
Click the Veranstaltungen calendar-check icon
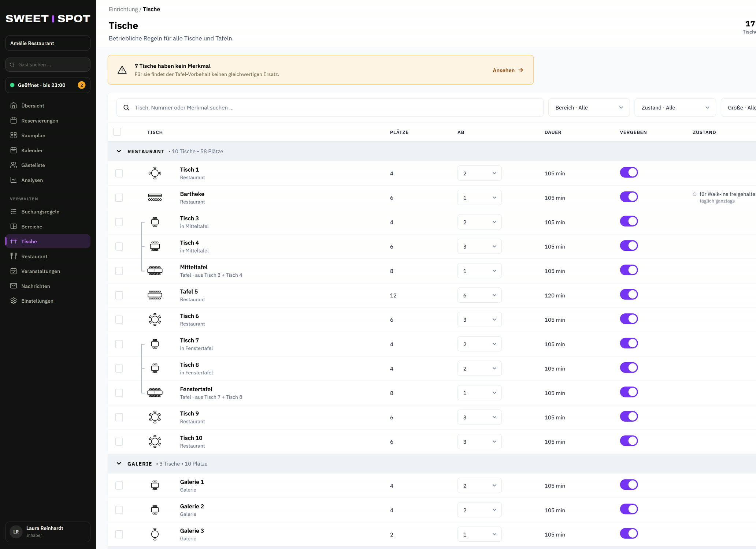14,271
